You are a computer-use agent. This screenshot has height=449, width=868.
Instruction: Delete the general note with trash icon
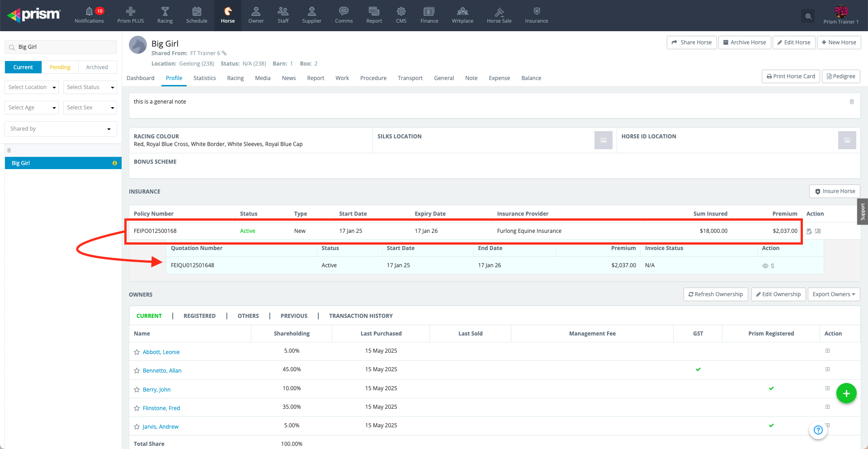coord(852,102)
